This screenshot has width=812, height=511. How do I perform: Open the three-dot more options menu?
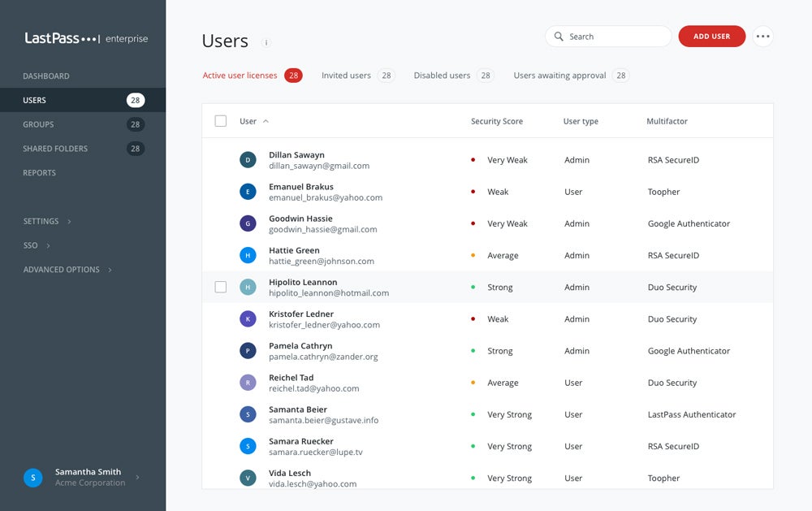(x=762, y=37)
